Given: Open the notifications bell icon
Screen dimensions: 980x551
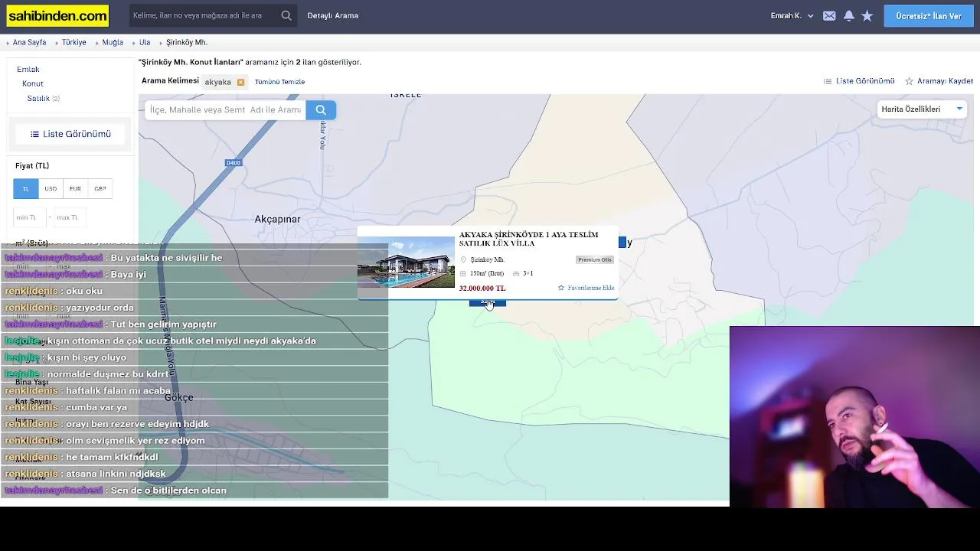Looking at the screenshot, I should pos(849,15).
